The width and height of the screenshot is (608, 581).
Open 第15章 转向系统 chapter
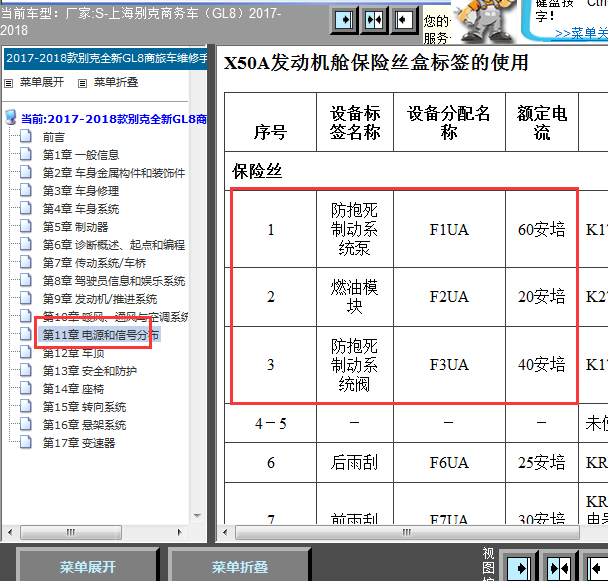click(84, 407)
